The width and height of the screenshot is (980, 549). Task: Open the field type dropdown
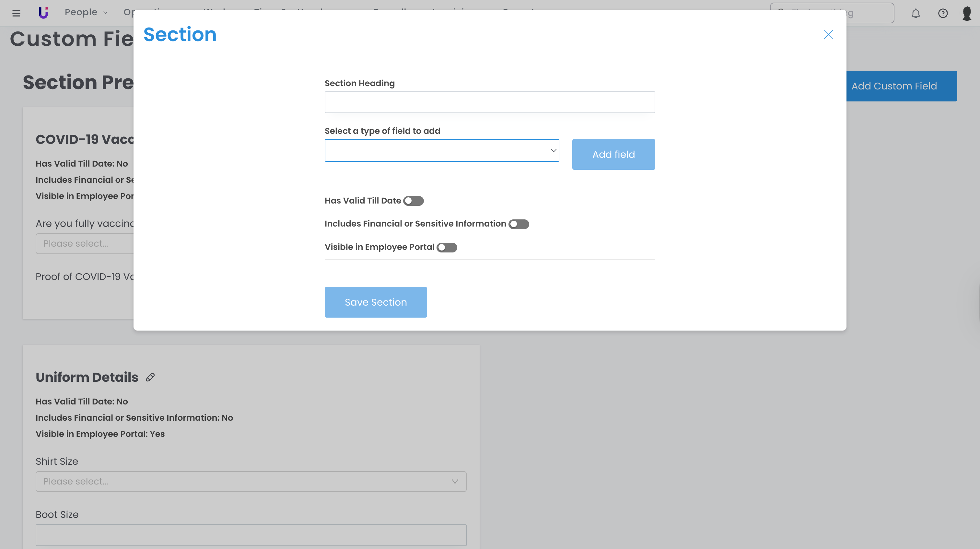tap(441, 150)
